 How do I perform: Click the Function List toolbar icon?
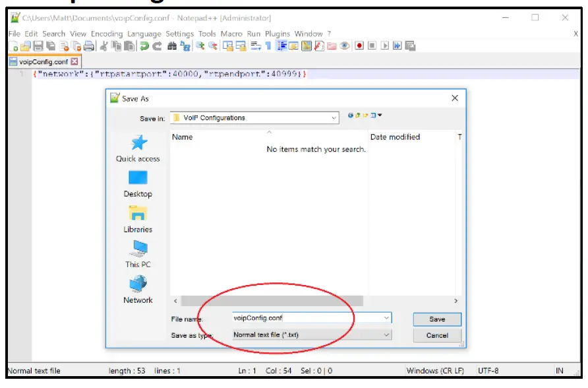coord(319,46)
